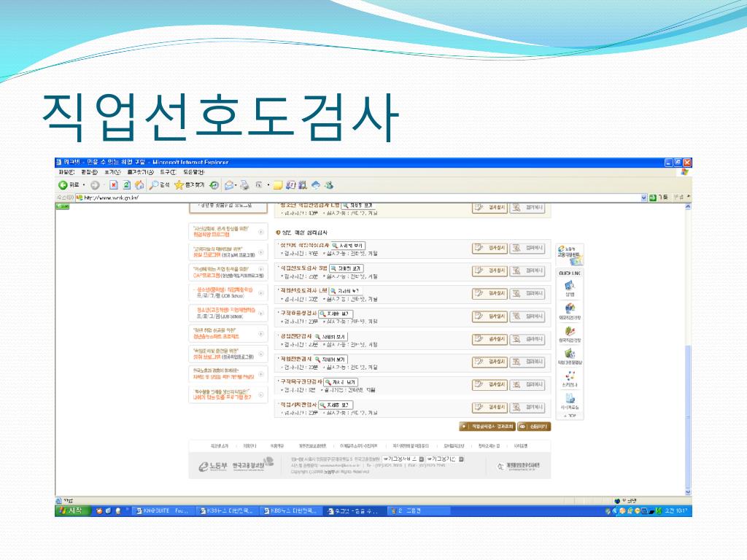Click the IE Forward arrow button
Viewport: 747px width, 560px height.
[x=95, y=185]
